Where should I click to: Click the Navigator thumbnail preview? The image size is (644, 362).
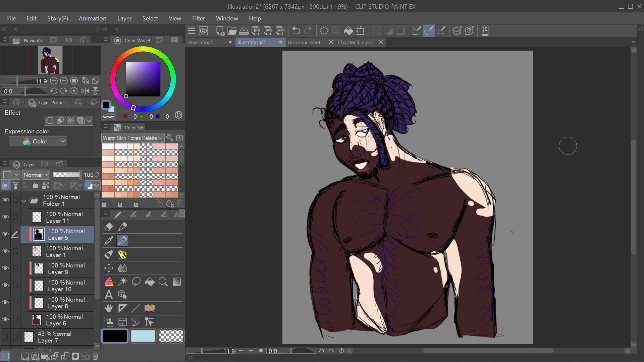pos(50,60)
